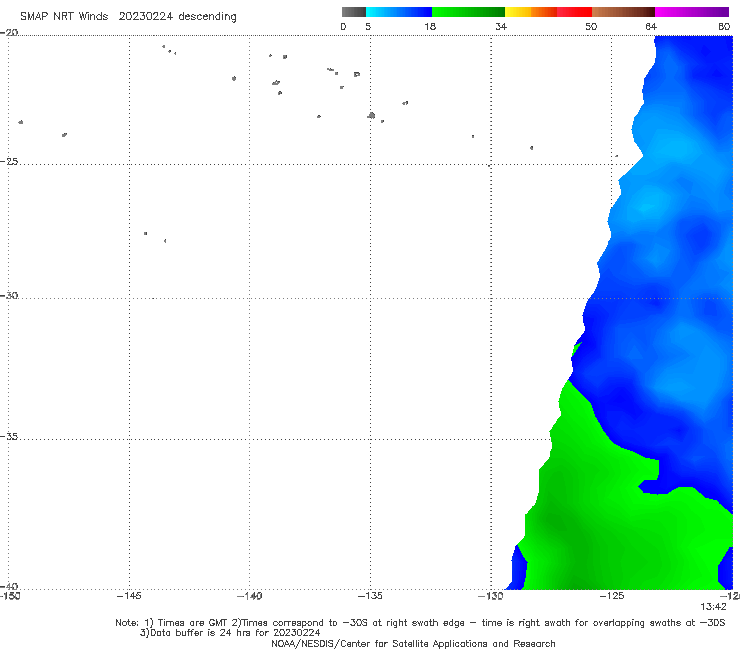Viewport: 740px width, 650px height.
Task: Click the color bar label '64'
Action: tap(651, 26)
